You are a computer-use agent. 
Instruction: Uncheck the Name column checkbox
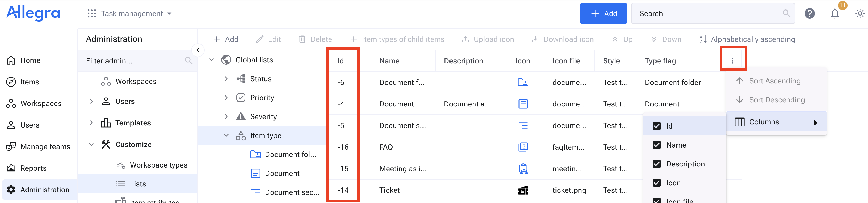pos(657,145)
